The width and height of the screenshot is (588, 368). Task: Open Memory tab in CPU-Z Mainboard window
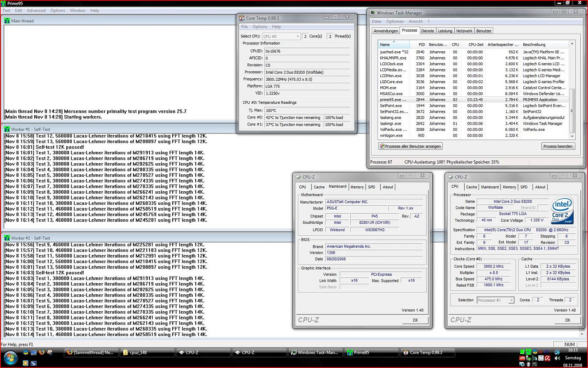point(357,187)
